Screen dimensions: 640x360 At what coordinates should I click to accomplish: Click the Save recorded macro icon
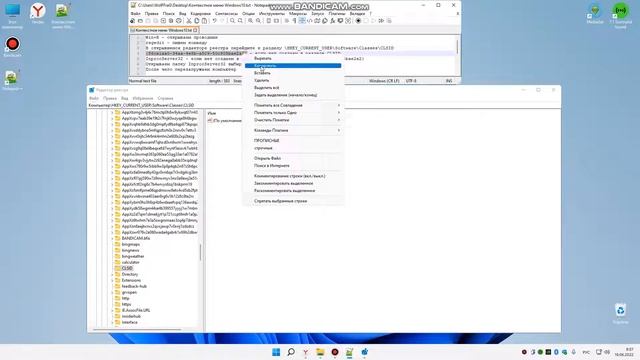389,21
